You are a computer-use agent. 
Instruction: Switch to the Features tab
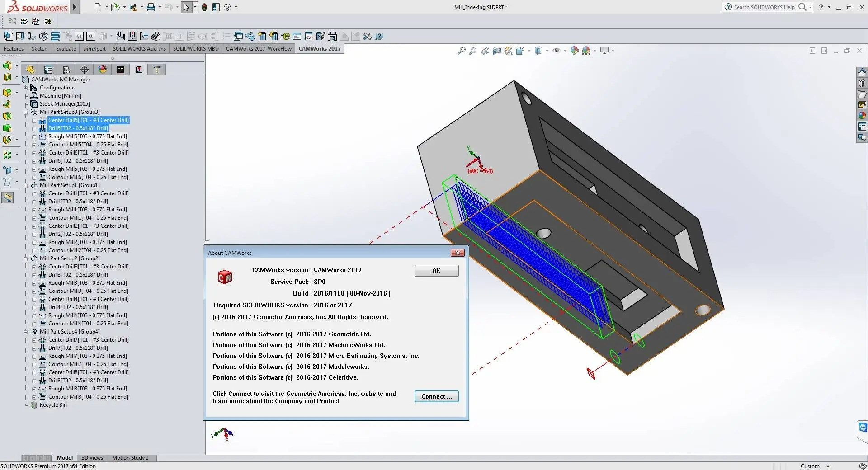[14, 49]
